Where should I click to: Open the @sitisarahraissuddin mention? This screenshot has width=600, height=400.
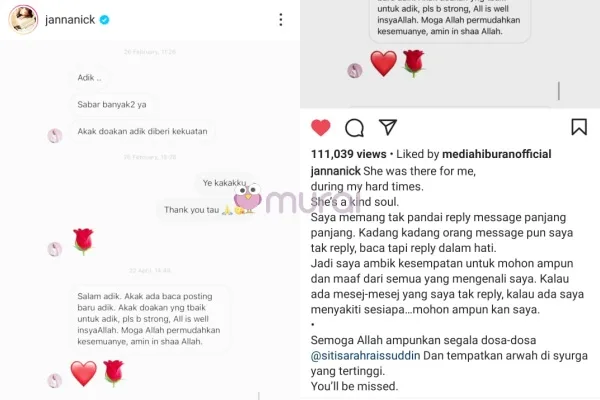[365, 356]
